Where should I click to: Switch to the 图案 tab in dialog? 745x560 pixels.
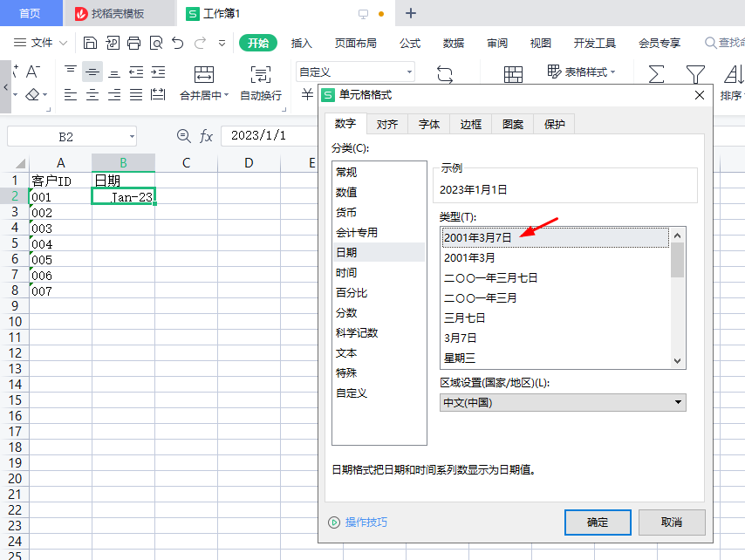[513, 125]
